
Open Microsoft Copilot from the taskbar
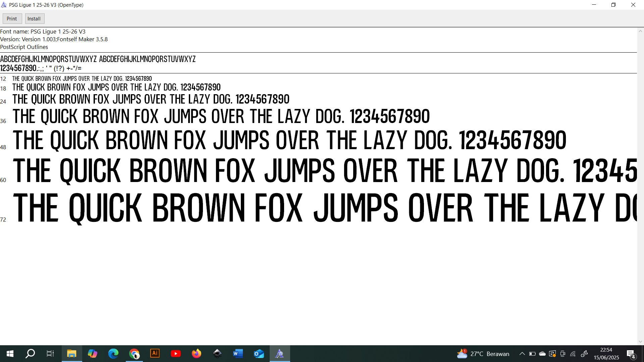(x=92, y=354)
